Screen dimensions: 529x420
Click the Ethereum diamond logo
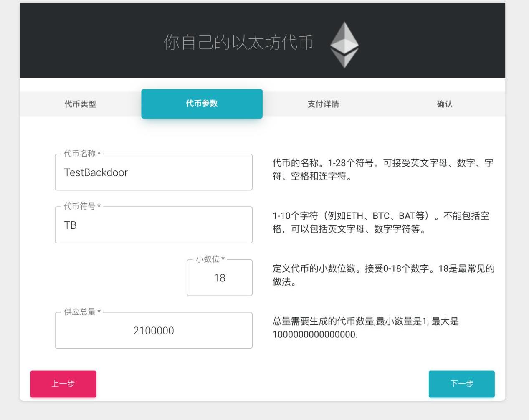click(x=344, y=45)
